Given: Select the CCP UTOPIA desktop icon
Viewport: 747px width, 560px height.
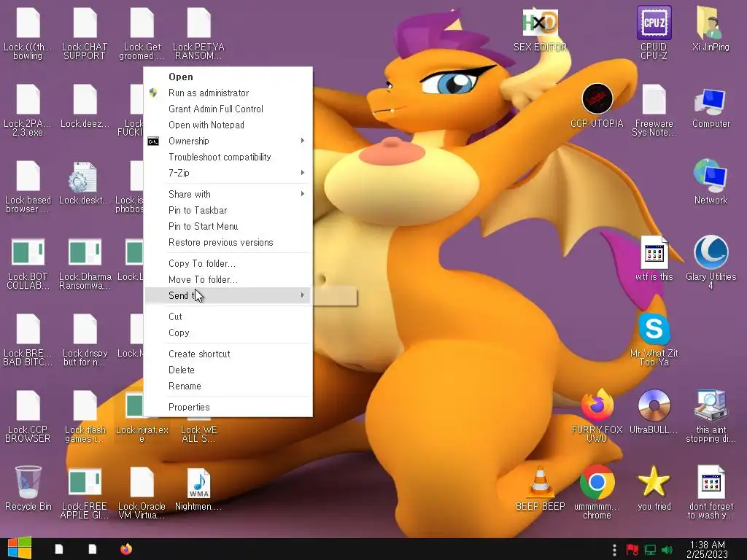Looking at the screenshot, I should pyautogui.click(x=597, y=99).
